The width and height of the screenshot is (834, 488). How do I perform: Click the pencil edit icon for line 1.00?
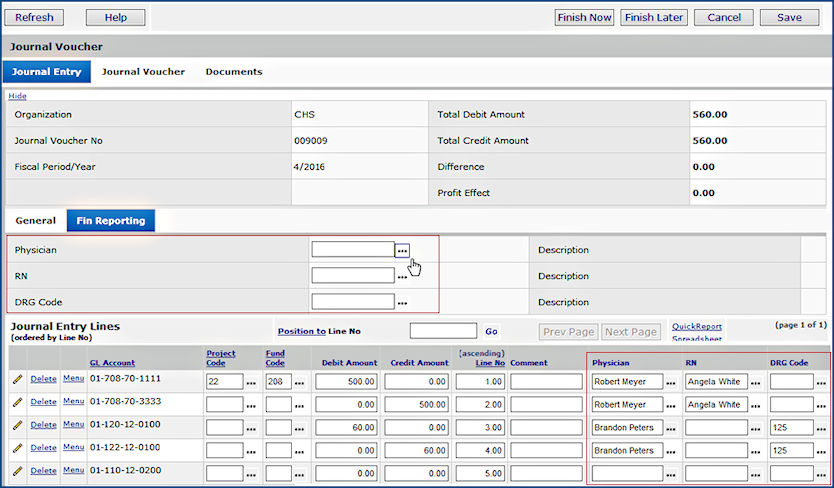tap(17, 380)
